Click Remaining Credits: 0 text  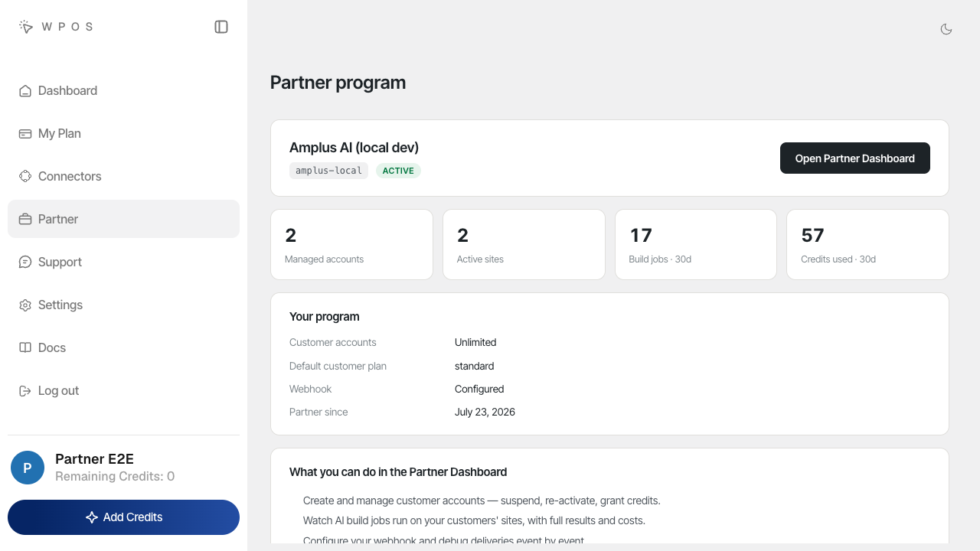coord(115,476)
